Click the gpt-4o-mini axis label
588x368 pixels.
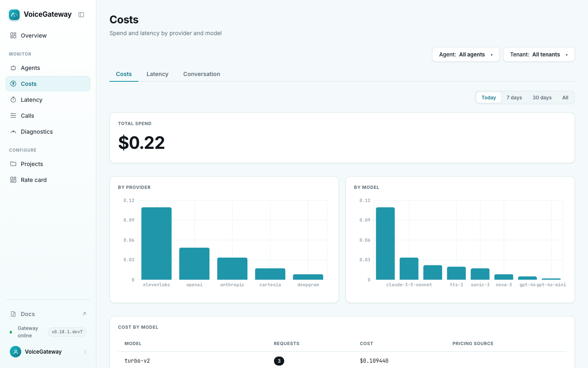(551, 285)
